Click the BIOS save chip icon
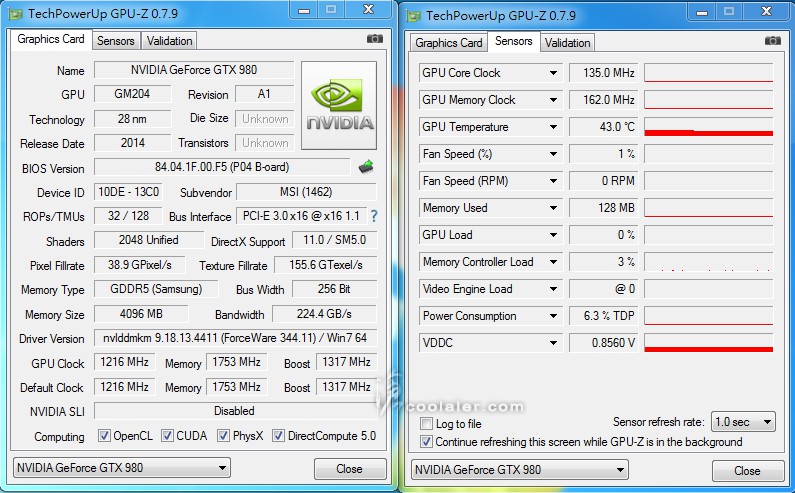 pos(366,167)
